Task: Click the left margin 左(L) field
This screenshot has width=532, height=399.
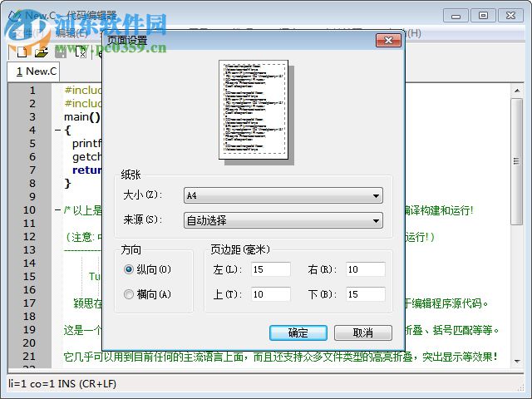Action: (271, 269)
